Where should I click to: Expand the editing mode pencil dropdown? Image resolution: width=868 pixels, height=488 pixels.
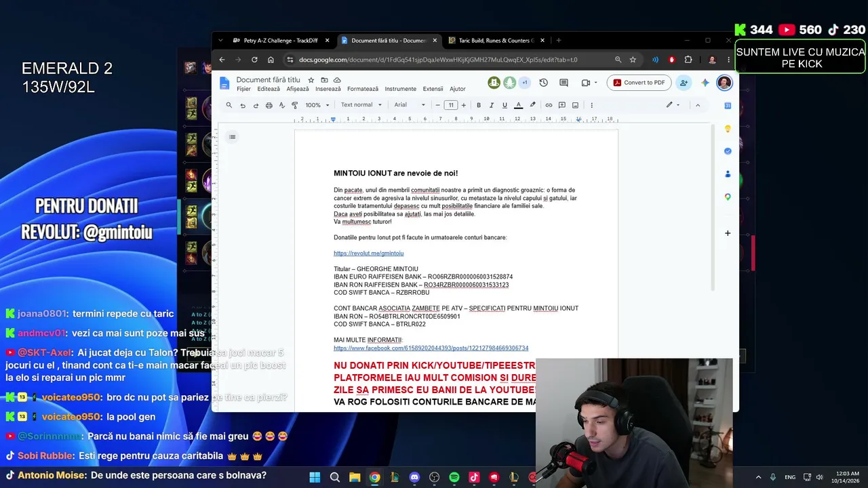click(x=673, y=105)
